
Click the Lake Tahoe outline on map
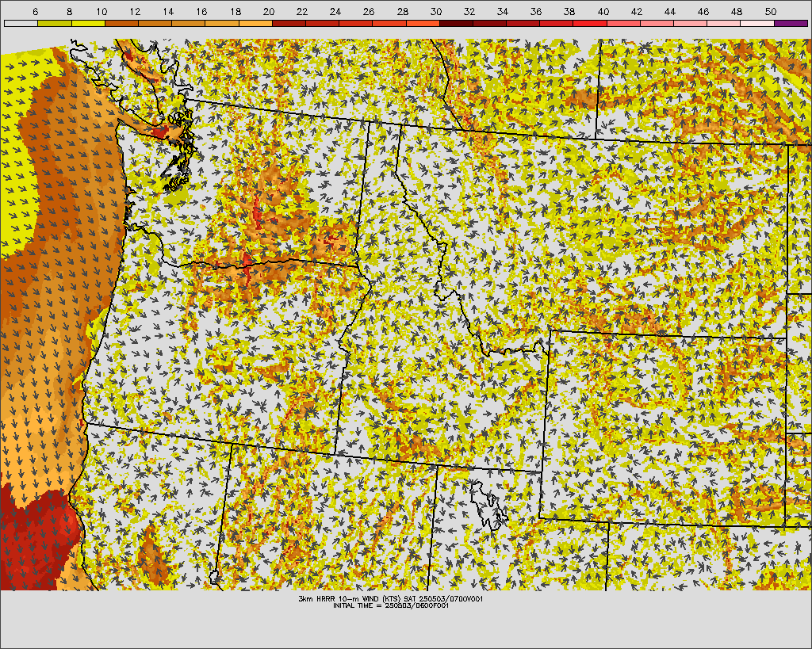(214, 577)
